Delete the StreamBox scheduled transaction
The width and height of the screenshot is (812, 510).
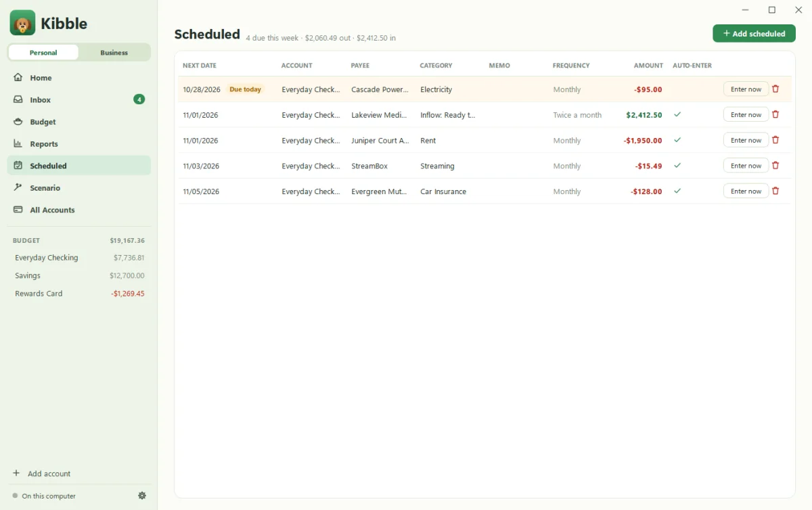tap(775, 166)
